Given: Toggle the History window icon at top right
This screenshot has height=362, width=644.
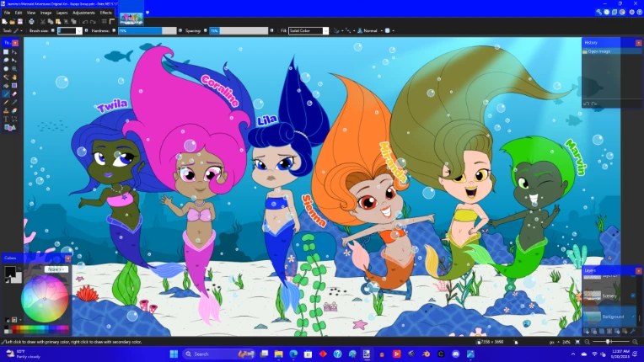Looking at the screenshot, I should point(607,13).
